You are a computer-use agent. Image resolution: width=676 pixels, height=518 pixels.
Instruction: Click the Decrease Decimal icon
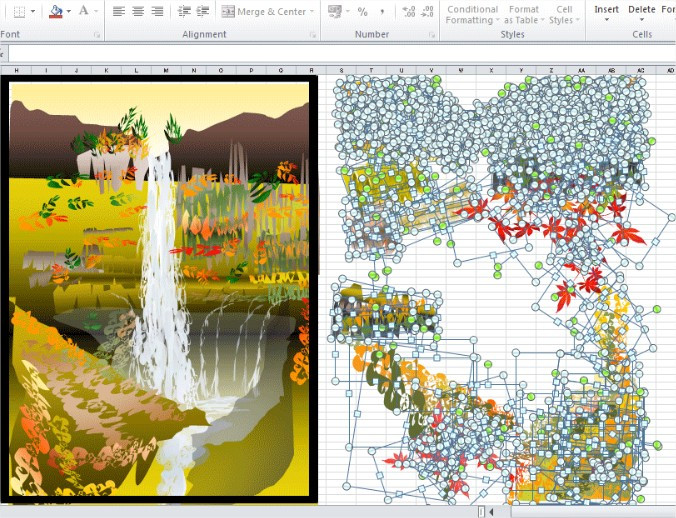[427, 11]
